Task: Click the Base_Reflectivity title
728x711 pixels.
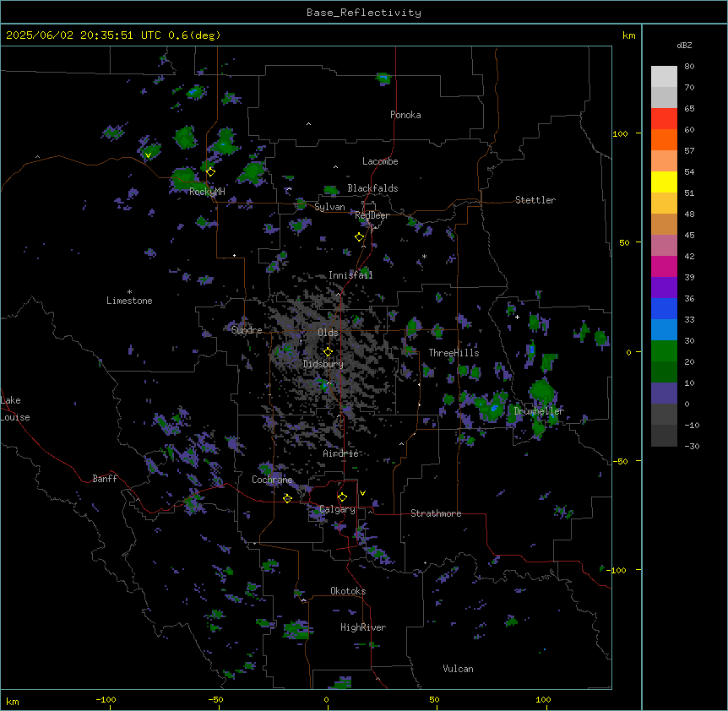Action: coord(364,13)
